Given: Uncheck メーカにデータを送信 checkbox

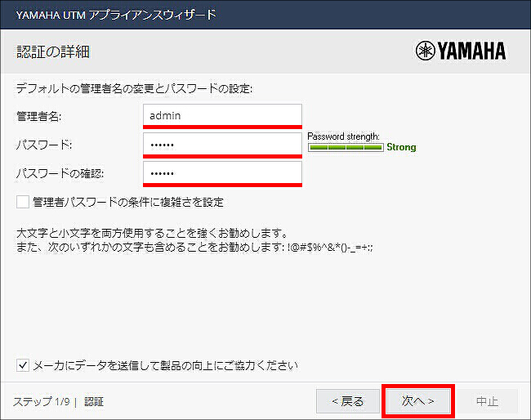Looking at the screenshot, I should tap(23, 365).
